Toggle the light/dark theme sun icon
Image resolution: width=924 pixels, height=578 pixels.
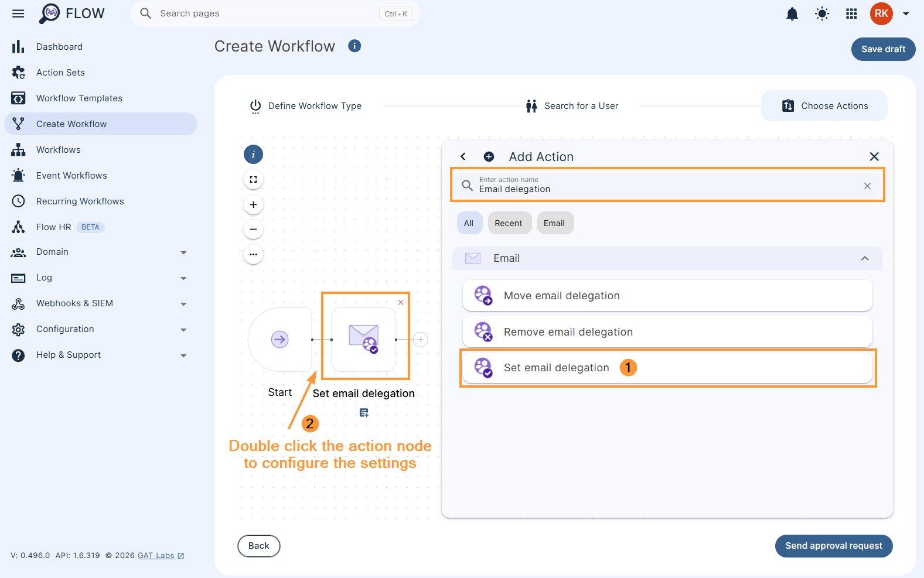[822, 13]
